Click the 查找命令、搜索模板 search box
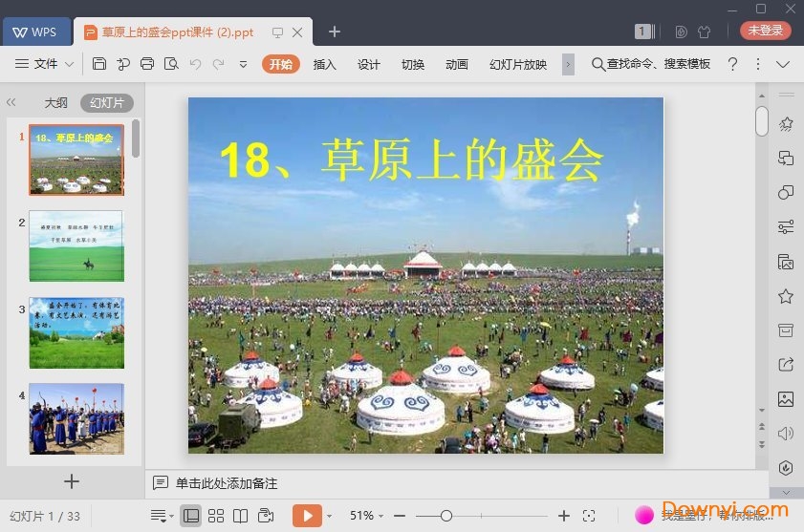Screen dimensions: 804x532 pyautogui.click(x=651, y=64)
